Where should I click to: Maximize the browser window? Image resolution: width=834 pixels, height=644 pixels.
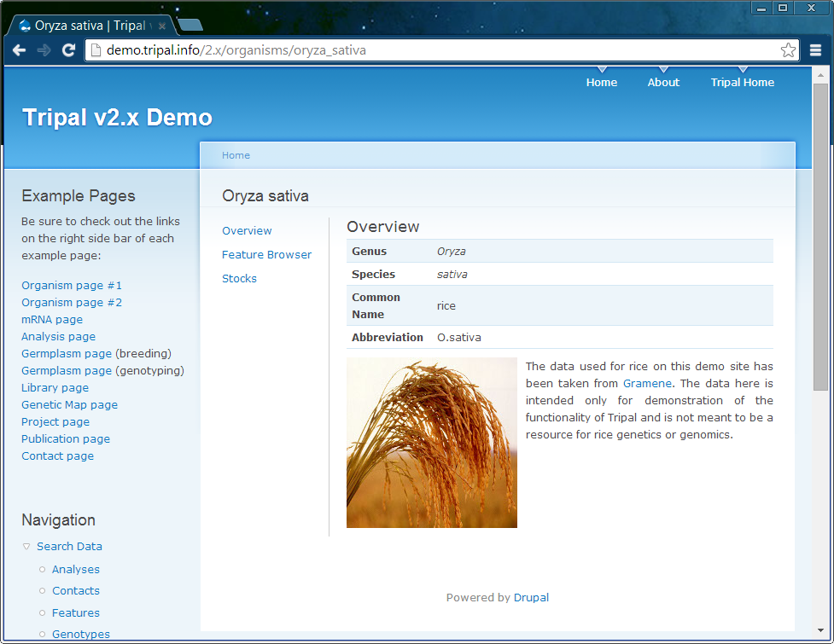[783, 8]
